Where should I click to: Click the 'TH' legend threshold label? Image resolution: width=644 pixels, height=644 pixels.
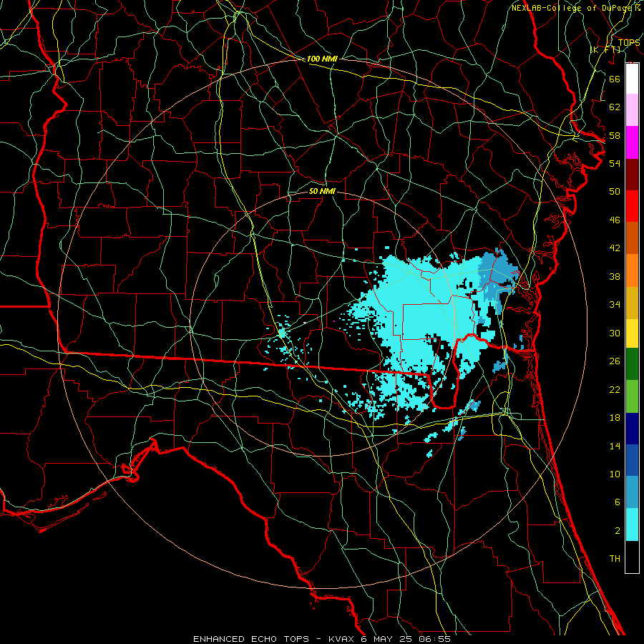615,559
